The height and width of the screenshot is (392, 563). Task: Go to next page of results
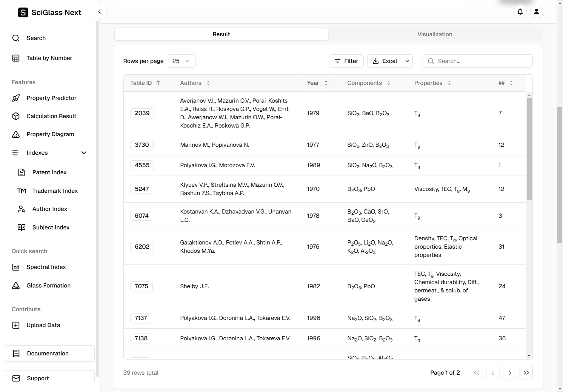[x=510, y=373]
